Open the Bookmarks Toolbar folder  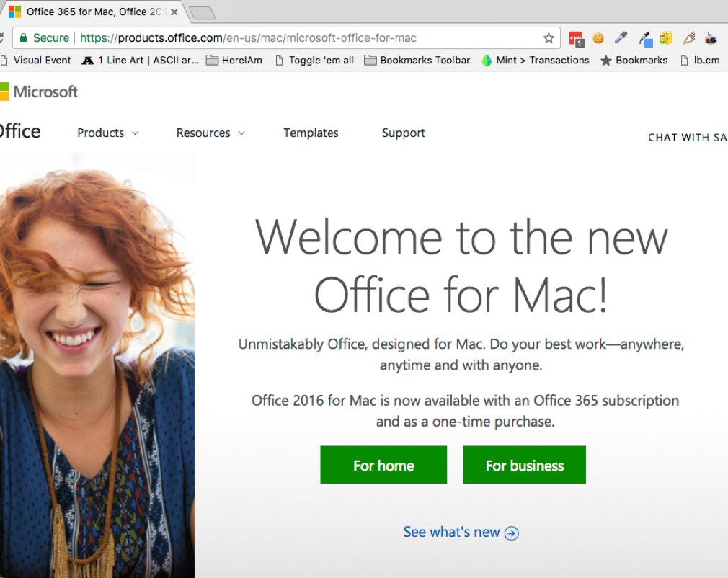click(417, 61)
